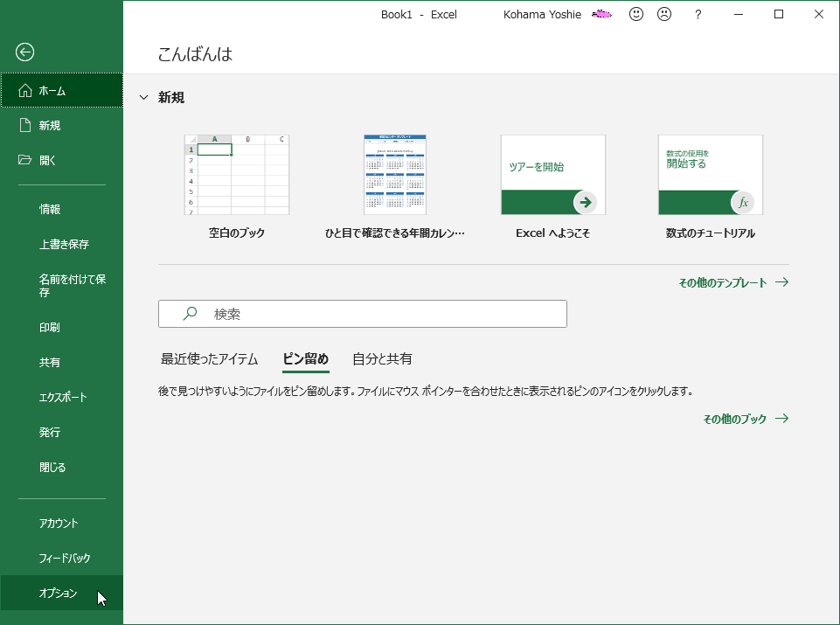The height and width of the screenshot is (625, 840).
Task: Open Excel help via the question mark icon
Action: (x=697, y=14)
